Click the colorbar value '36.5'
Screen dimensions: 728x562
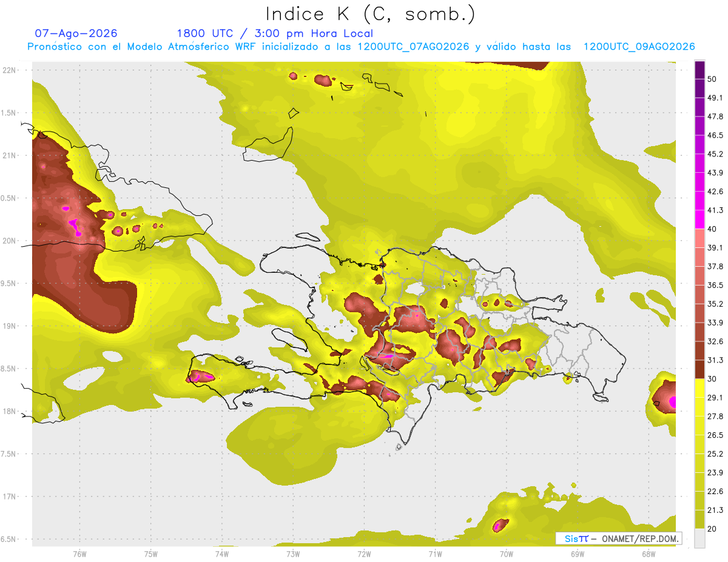click(x=715, y=285)
